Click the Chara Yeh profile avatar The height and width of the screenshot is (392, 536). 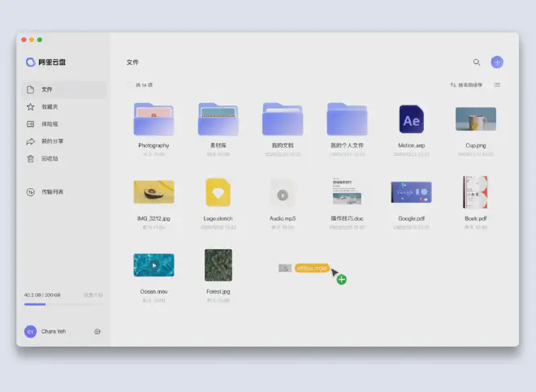point(30,331)
